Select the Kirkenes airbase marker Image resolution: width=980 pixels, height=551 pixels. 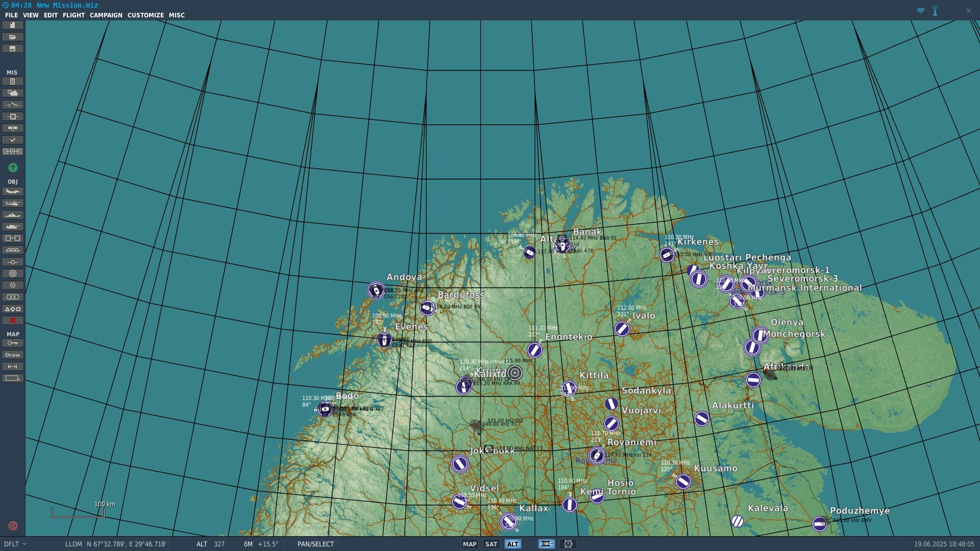667,255
